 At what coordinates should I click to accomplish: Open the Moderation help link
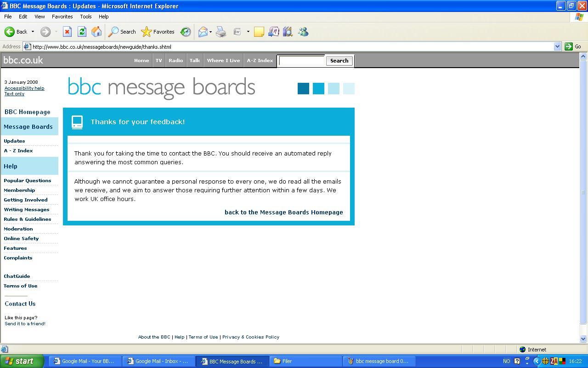point(18,229)
